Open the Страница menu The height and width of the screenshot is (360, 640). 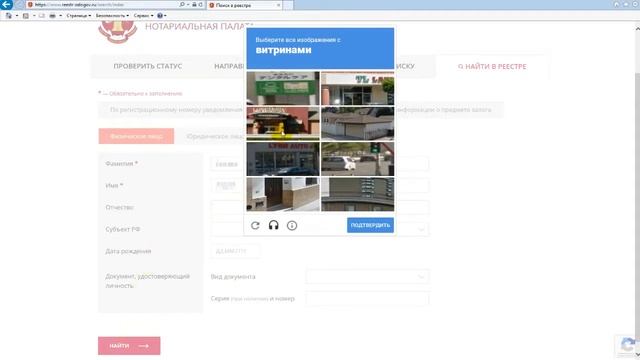(78, 16)
